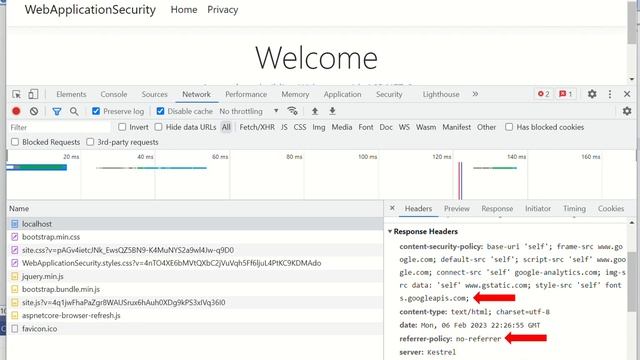The image size is (640, 360).
Task: Select the site.js request row
Action: pos(195,302)
